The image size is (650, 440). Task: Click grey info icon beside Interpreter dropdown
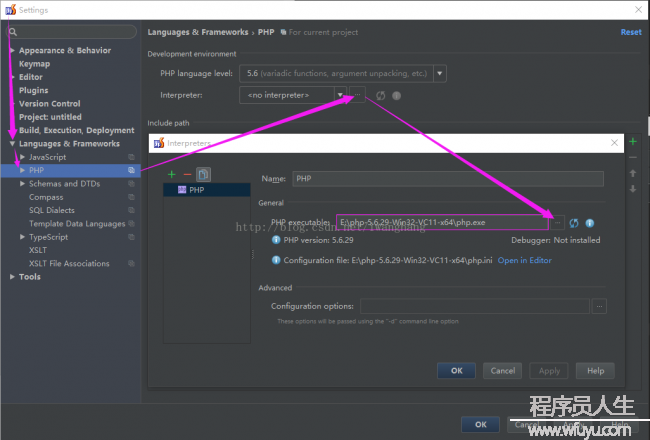396,96
